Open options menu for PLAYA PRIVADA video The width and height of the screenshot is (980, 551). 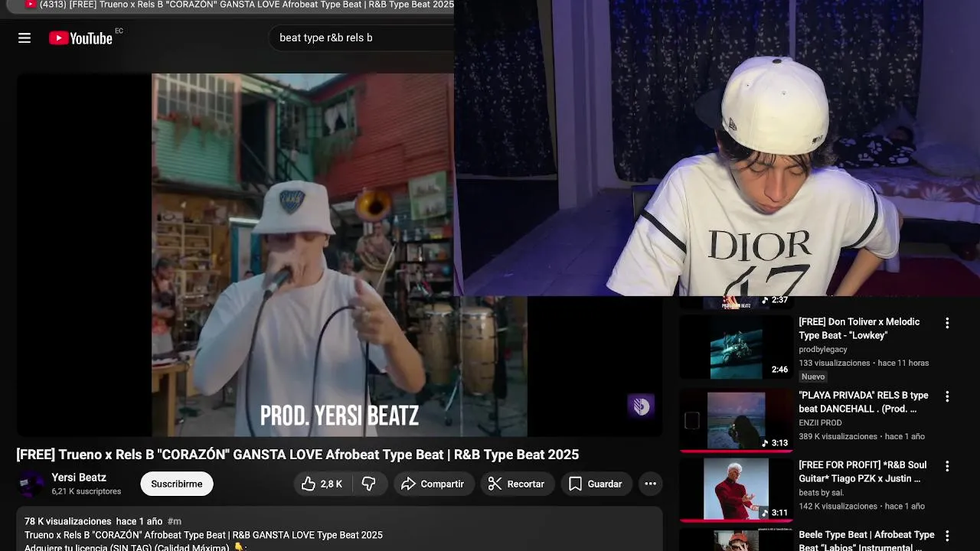pyautogui.click(x=947, y=396)
